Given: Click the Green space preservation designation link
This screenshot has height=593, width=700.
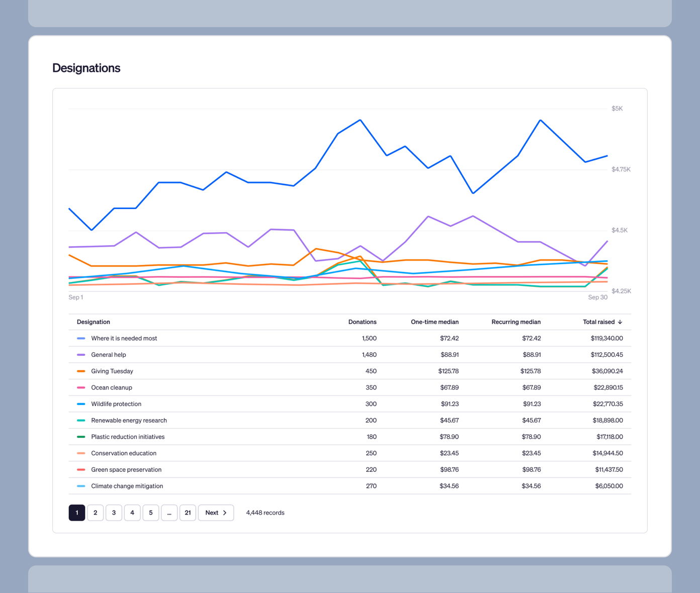Looking at the screenshot, I should point(126,469).
